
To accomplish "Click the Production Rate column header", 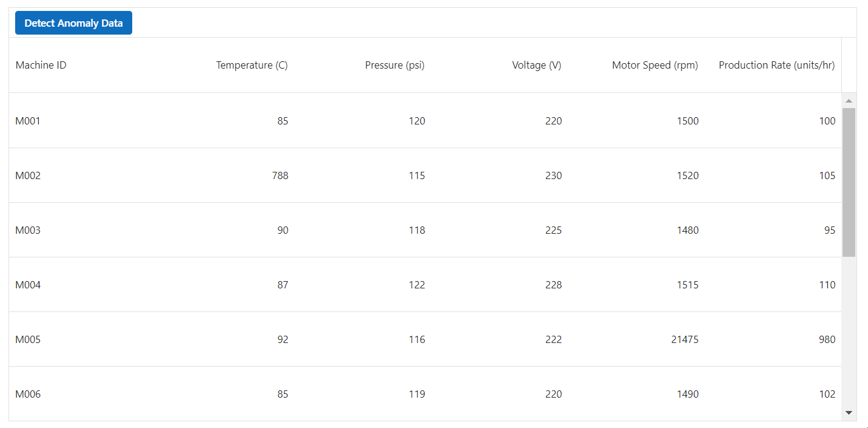I will pyautogui.click(x=776, y=65).
